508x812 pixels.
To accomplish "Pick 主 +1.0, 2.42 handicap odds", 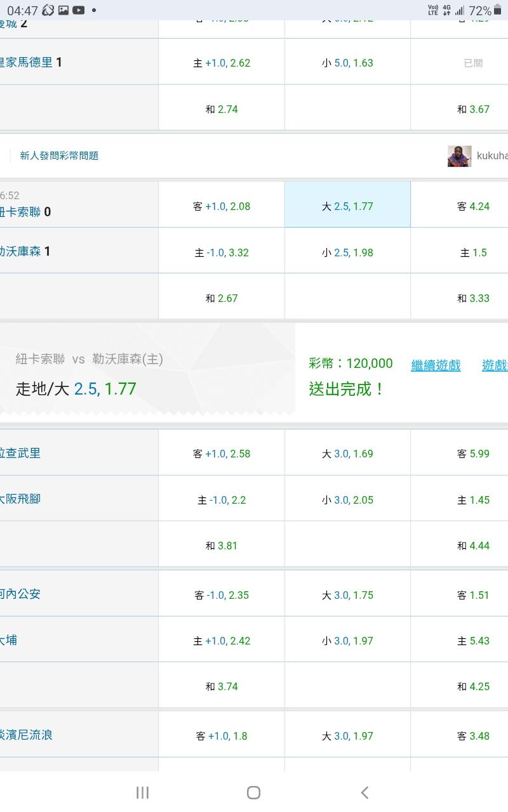I will 222,641.
